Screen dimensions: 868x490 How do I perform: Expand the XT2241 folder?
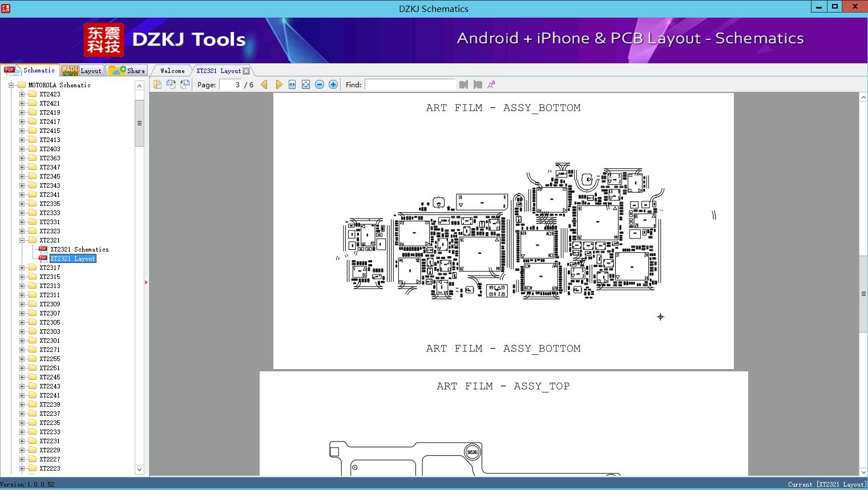pos(22,395)
